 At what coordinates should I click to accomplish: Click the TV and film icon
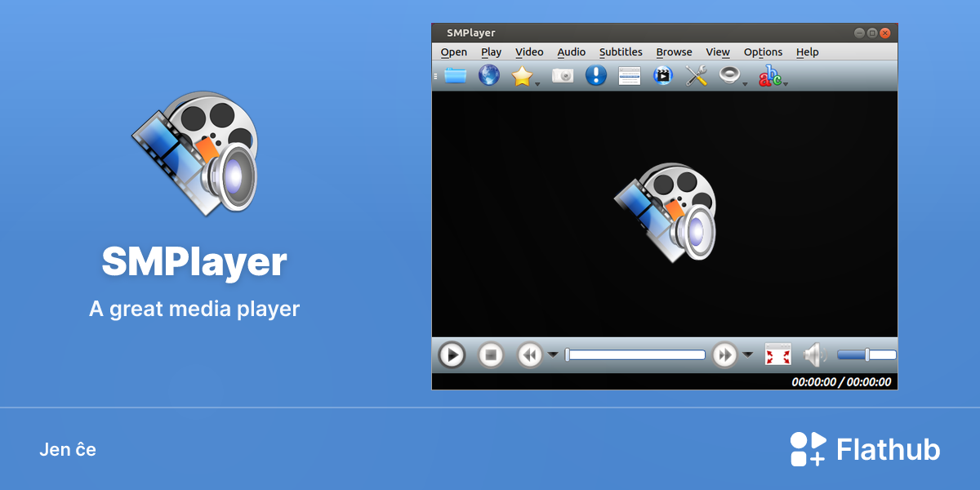(663, 76)
